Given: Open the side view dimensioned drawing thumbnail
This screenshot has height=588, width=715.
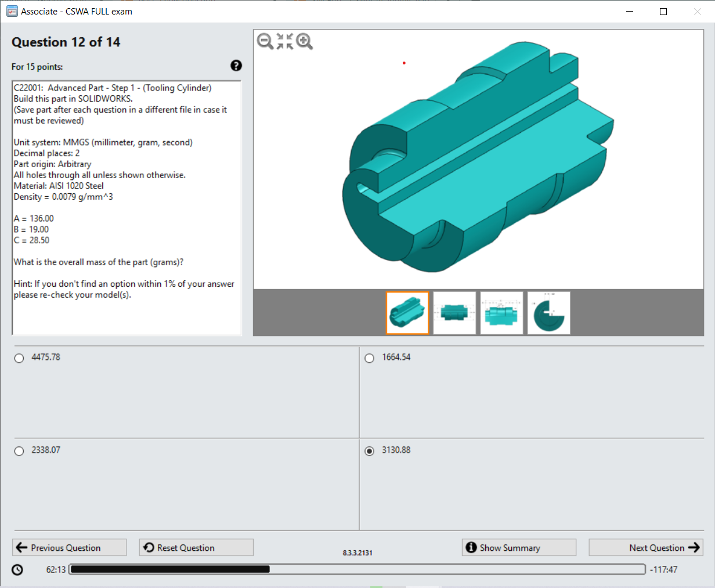Looking at the screenshot, I should coord(454,313).
